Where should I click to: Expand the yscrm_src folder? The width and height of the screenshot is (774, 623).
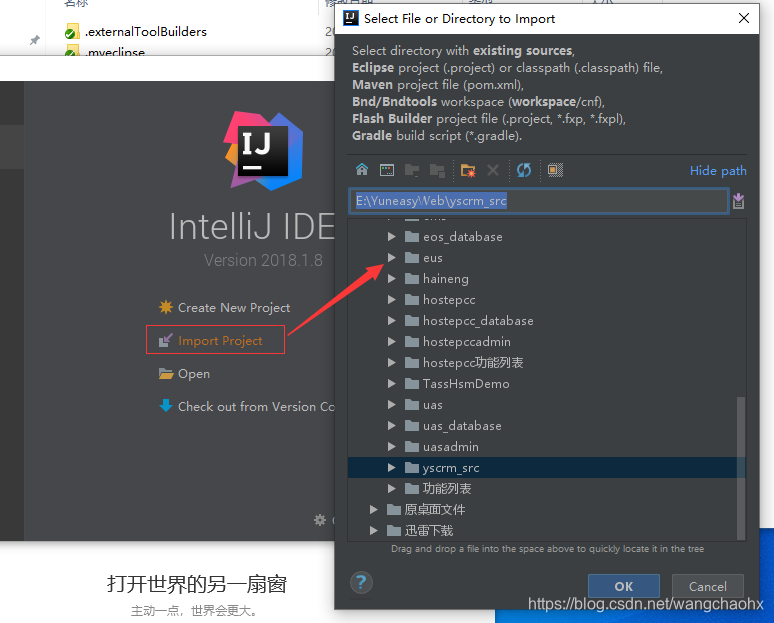pos(391,467)
